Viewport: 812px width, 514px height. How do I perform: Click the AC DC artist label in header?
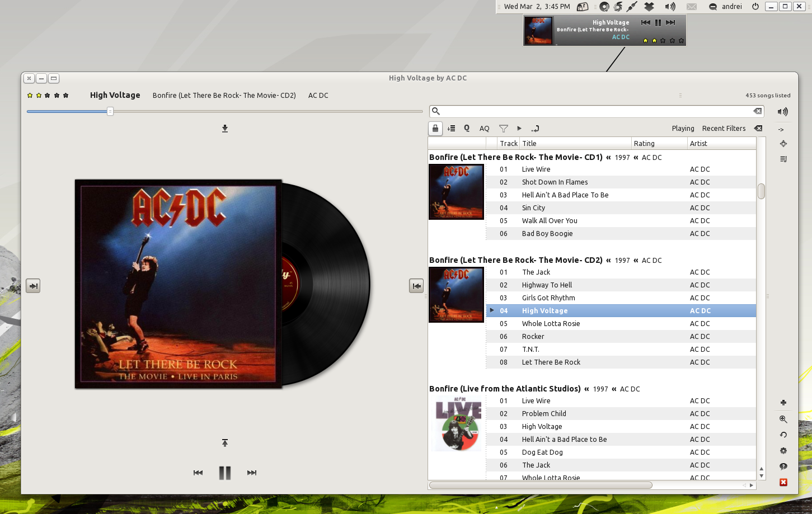tap(318, 96)
